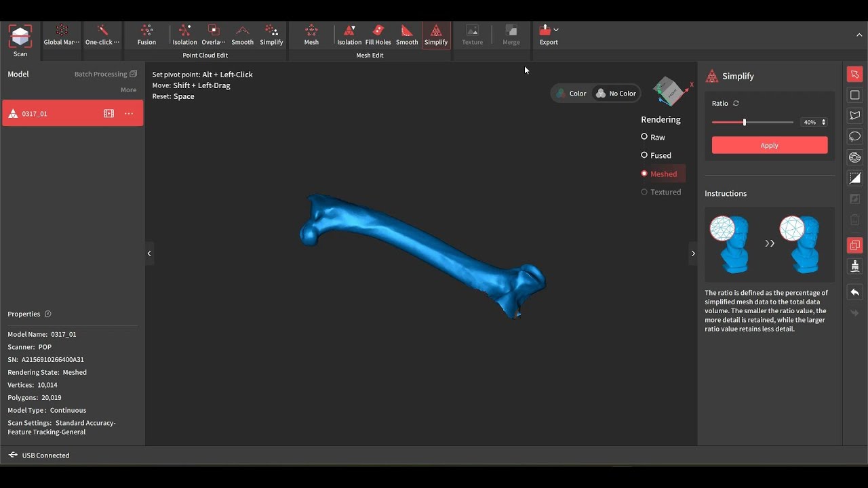Click the Ratio stepper arrows
Screen dimensions: 868x488
pos(824,122)
